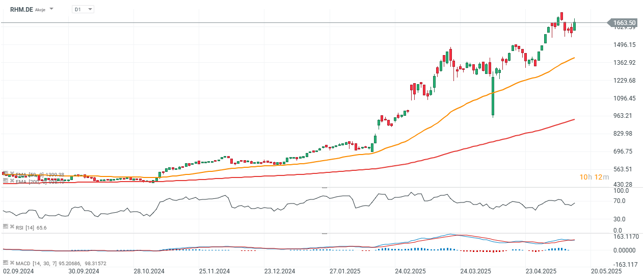Click the MACD 163.1170 scale value

[625, 237]
